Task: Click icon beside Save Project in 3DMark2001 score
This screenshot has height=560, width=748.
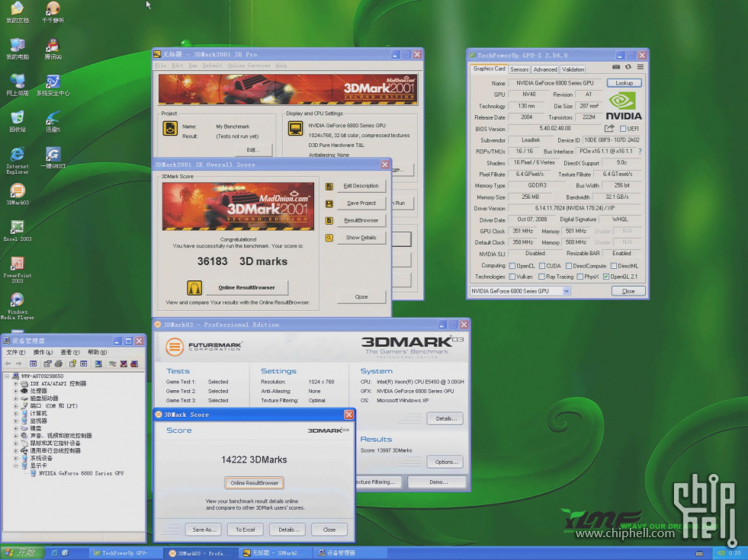Action: 329,203
